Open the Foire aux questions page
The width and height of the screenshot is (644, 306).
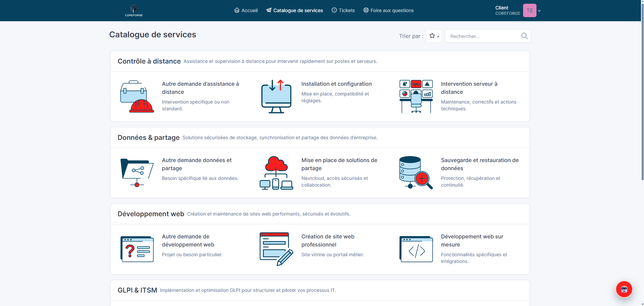(x=388, y=10)
